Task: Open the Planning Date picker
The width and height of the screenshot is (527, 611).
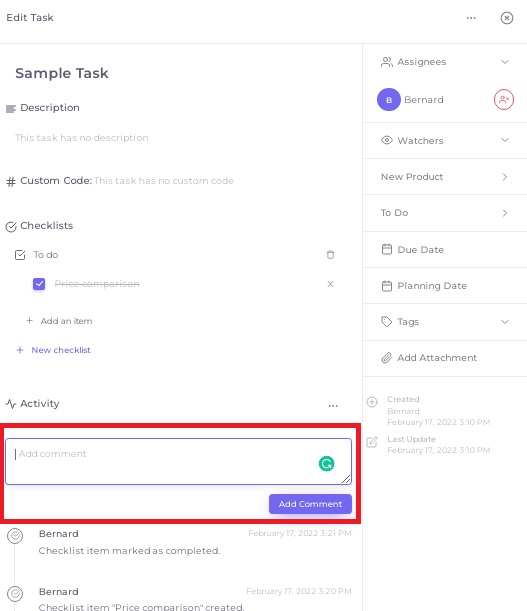Action: click(x=445, y=286)
